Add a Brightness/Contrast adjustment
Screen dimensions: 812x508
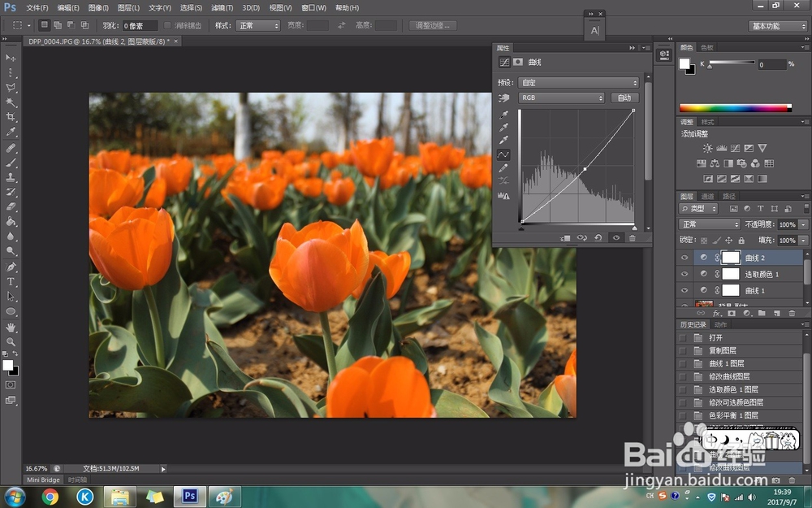707,148
